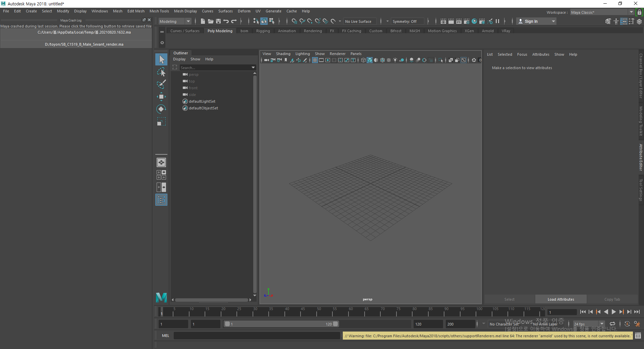Create a new scene from toolbar

pos(203,21)
